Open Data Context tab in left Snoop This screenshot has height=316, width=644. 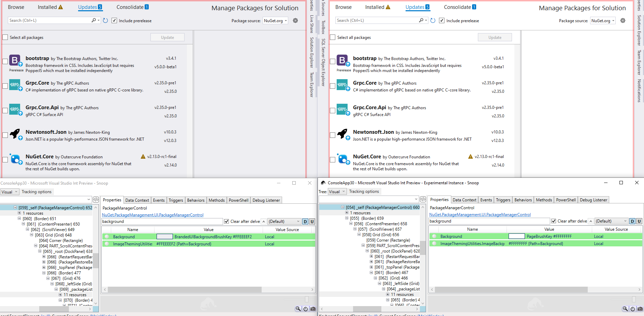[x=137, y=200]
